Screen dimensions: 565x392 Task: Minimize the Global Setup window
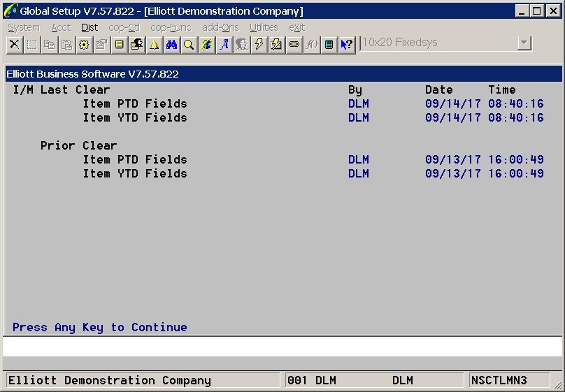click(522, 10)
